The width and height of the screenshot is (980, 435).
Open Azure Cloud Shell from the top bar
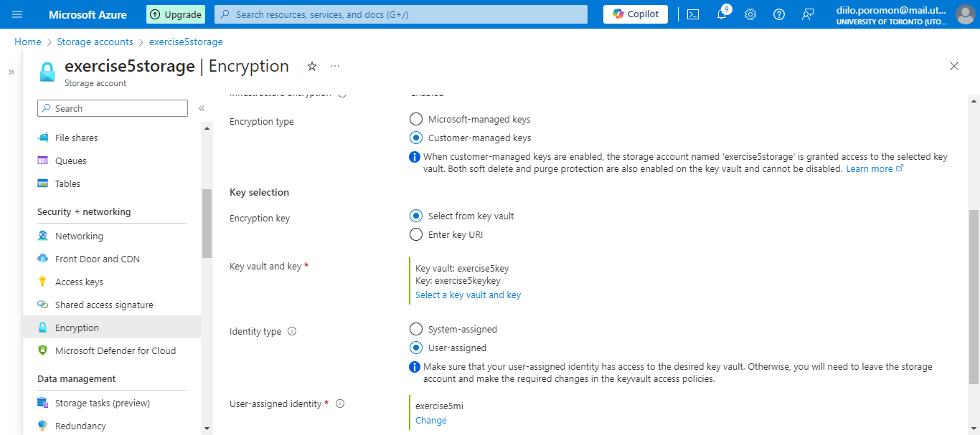pyautogui.click(x=692, y=14)
